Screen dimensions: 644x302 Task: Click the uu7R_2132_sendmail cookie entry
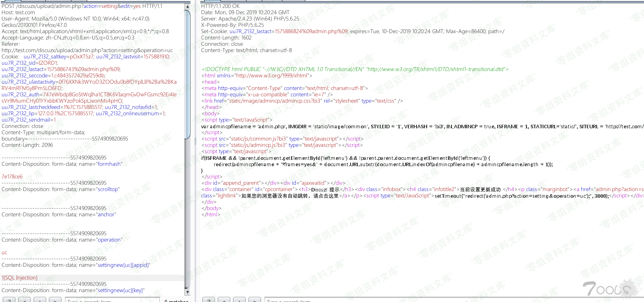(x=29, y=120)
